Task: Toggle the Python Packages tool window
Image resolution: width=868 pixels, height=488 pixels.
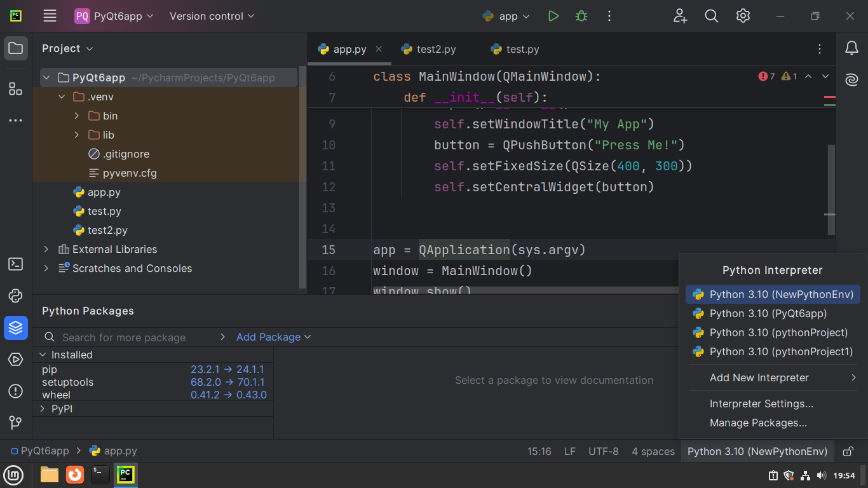Action: click(16, 328)
